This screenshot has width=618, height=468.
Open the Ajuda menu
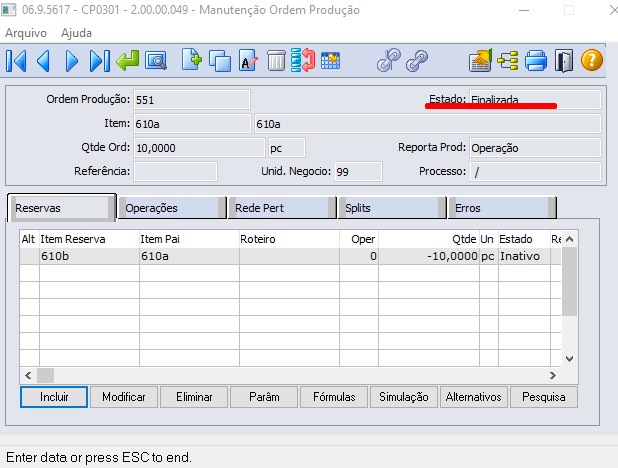pos(76,33)
